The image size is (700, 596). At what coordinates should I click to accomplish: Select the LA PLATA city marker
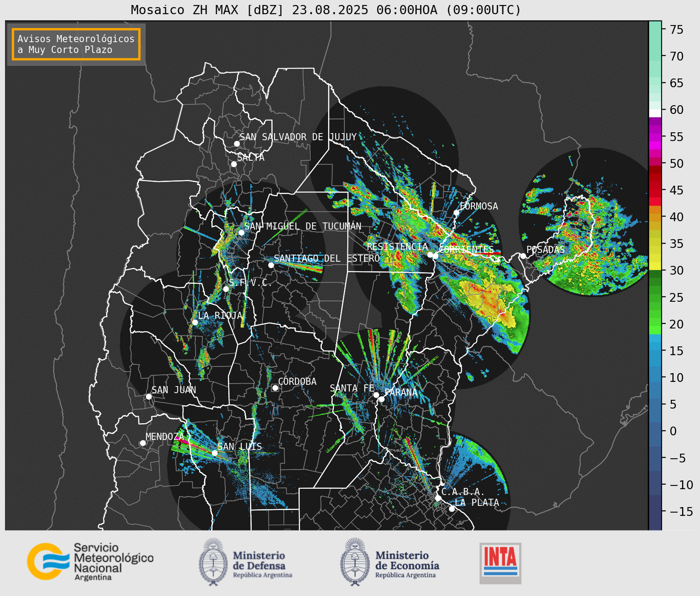(x=452, y=509)
